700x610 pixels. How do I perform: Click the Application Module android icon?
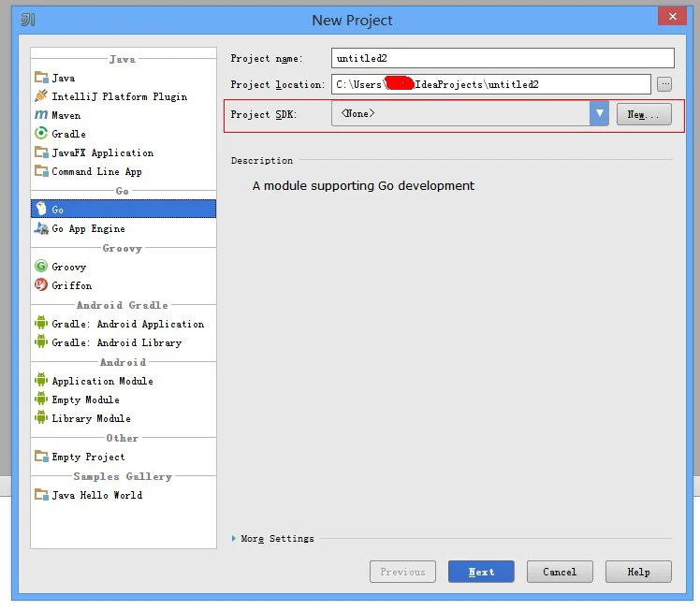[x=41, y=380]
